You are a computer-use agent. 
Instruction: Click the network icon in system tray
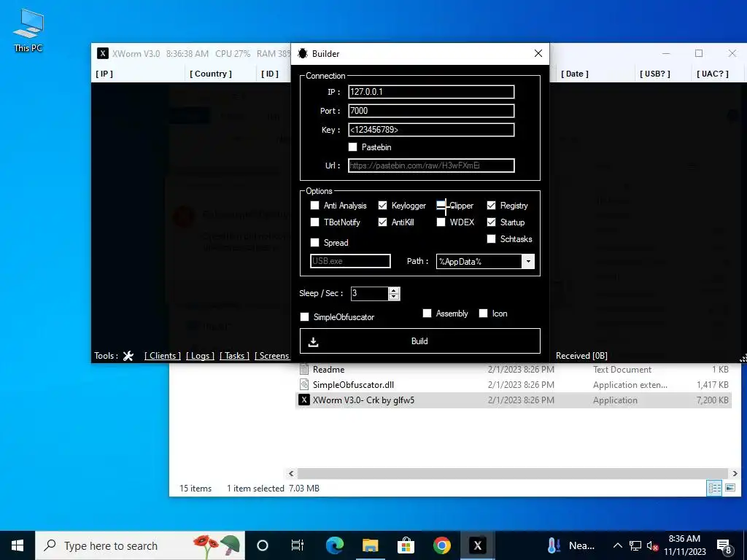pyautogui.click(x=635, y=546)
